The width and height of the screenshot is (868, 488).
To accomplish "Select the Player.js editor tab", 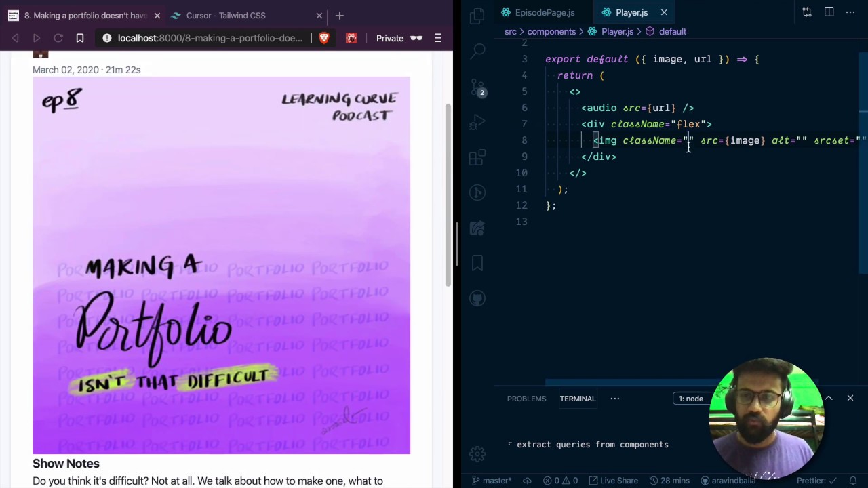I will [x=631, y=12].
